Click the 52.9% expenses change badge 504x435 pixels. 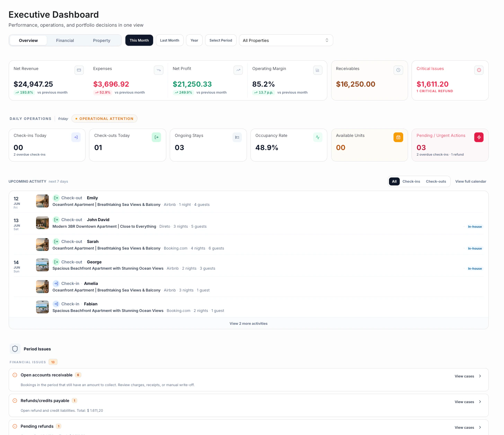(x=103, y=93)
